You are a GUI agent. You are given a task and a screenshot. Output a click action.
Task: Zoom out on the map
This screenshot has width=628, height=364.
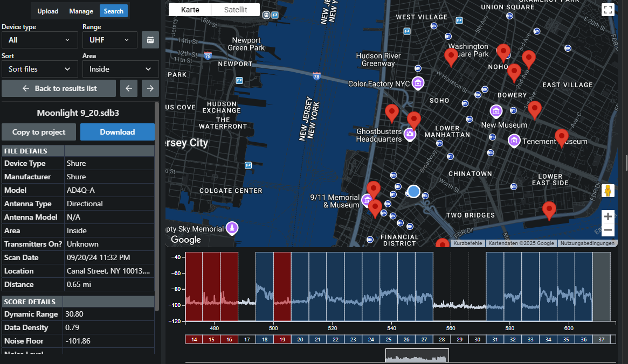click(x=608, y=230)
